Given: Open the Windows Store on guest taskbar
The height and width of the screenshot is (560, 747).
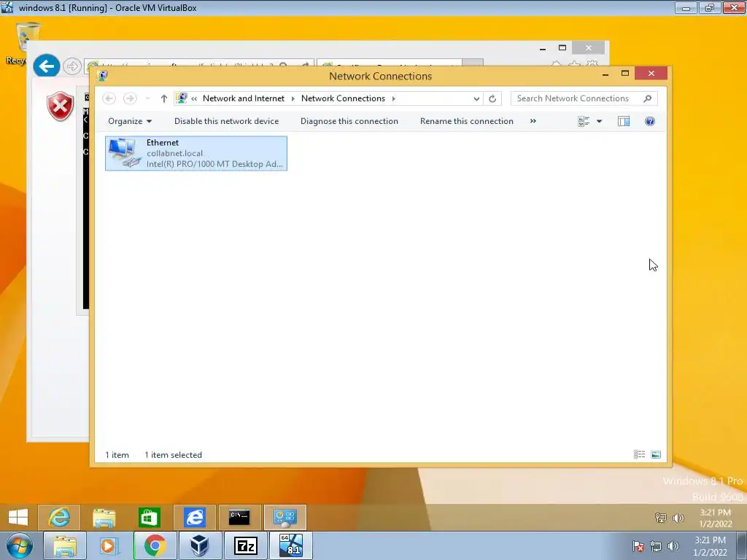Looking at the screenshot, I should [x=149, y=517].
